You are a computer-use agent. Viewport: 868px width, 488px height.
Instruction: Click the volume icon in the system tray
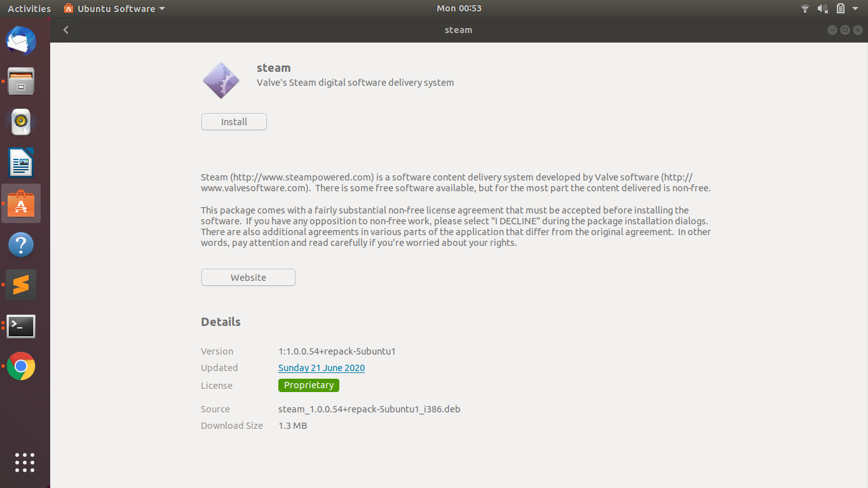(822, 8)
